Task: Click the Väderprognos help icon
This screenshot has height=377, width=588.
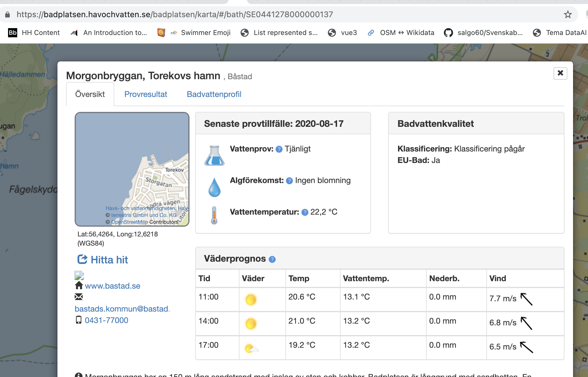Action: (272, 259)
